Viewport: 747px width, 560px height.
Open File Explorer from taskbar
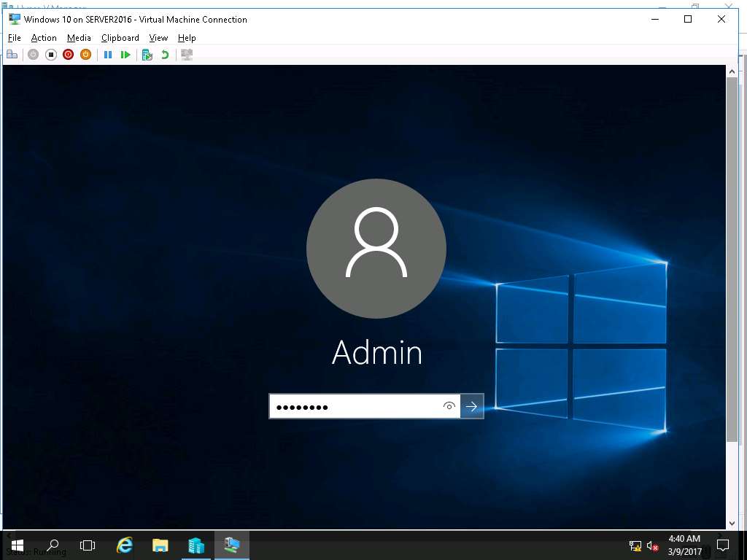click(160, 545)
